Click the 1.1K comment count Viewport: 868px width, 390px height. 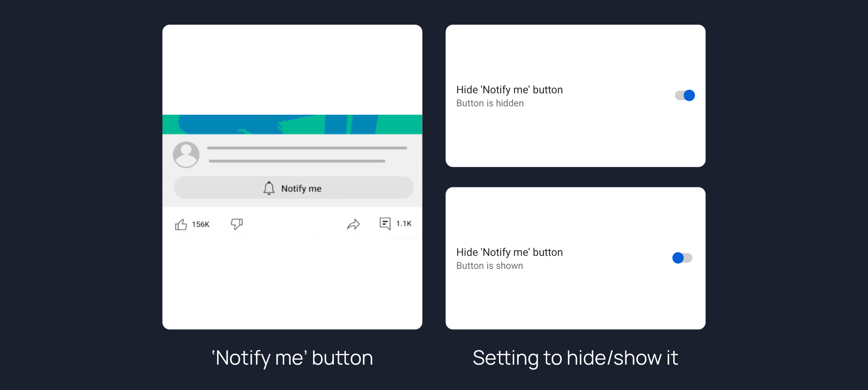tap(404, 224)
